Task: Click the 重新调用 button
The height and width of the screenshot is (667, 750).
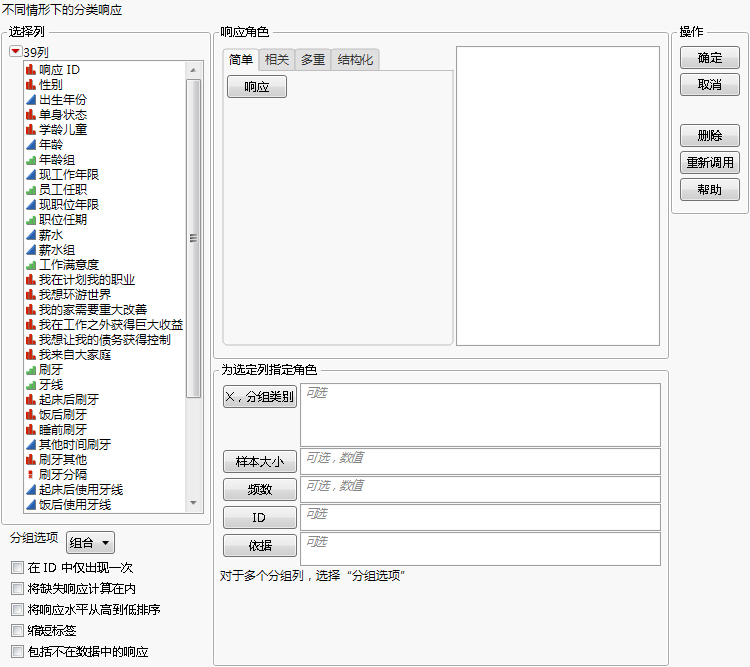Action: click(x=710, y=163)
